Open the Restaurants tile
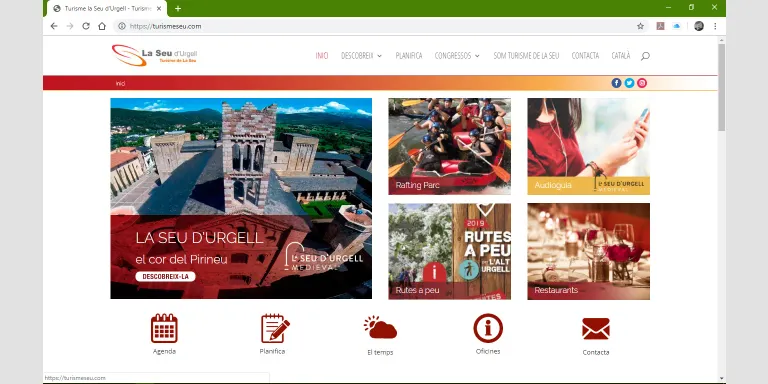The image size is (768, 384). [589, 251]
